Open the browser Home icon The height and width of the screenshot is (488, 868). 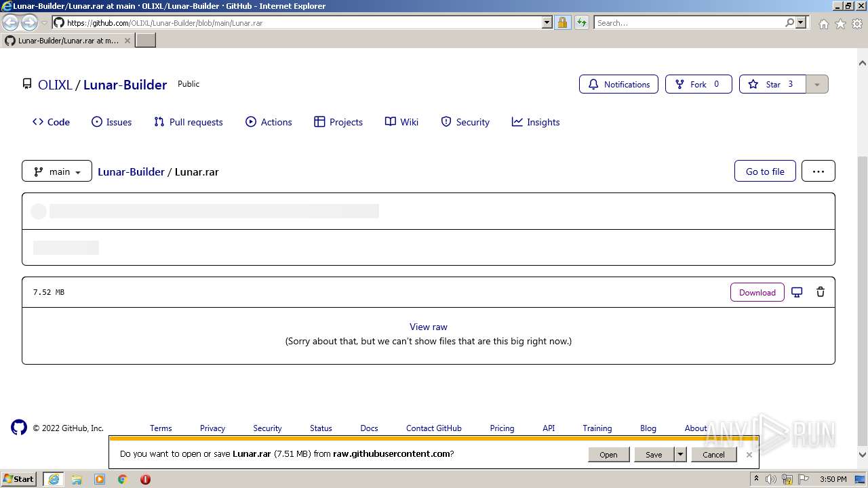tap(823, 24)
